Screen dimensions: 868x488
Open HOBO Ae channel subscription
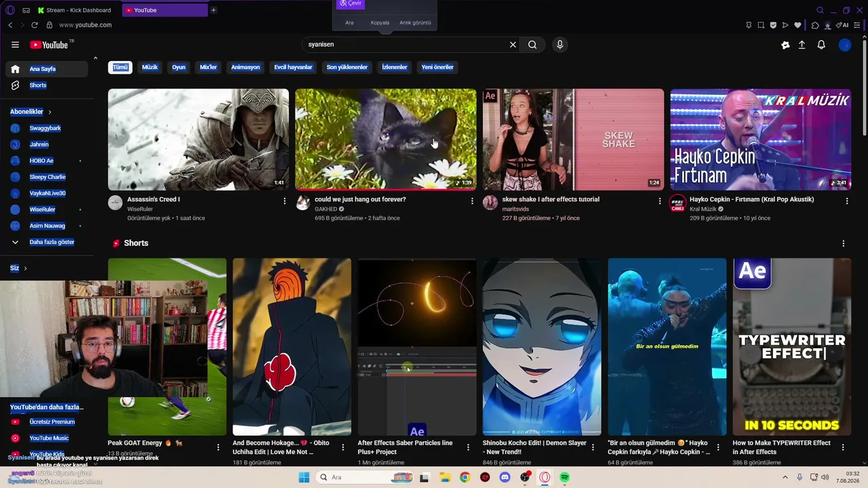point(47,161)
